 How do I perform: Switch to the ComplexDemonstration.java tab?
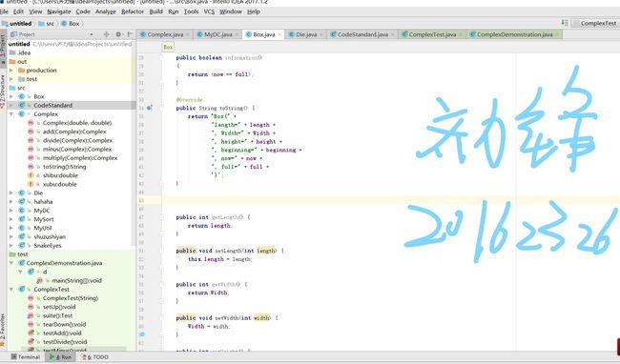(514, 34)
